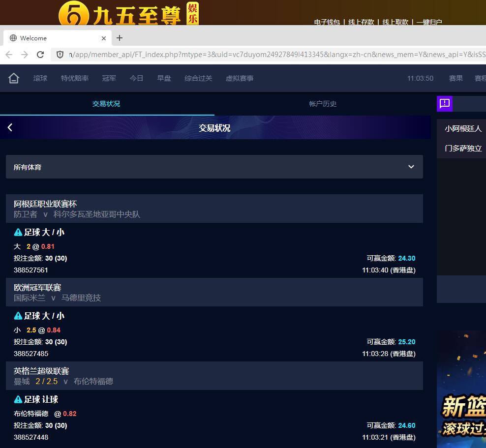Open the 特优赔率 menu
Viewport: 486px width, 448px height.
pyautogui.click(x=75, y=78)
